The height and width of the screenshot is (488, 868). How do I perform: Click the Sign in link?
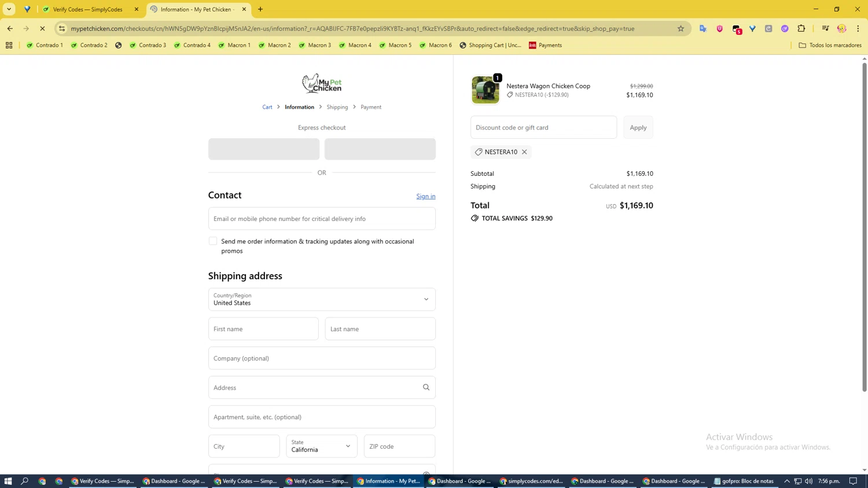426,197
